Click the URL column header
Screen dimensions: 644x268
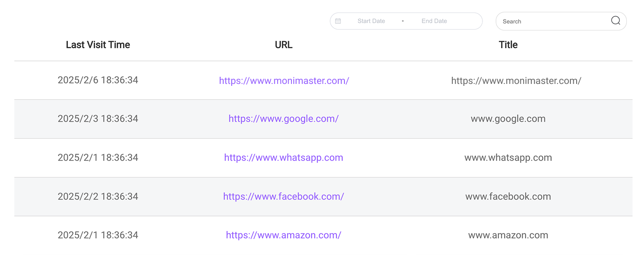(283, 45)
